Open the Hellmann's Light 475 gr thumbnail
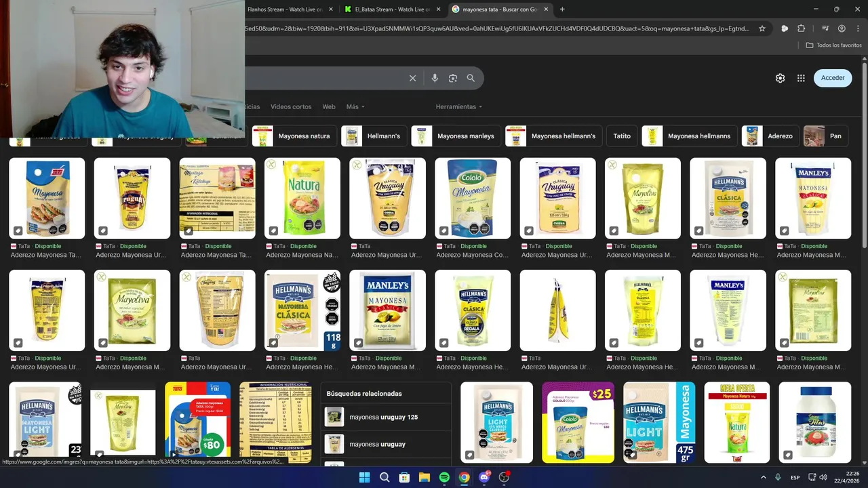This screenshot has width=868, height=488. tap(659, 422)
